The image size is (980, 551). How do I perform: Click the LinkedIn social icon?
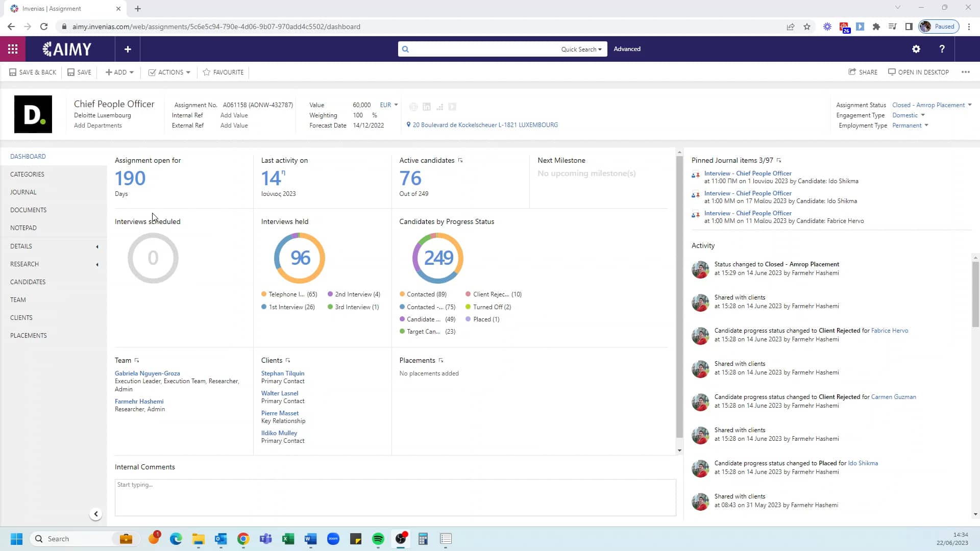point(427,107)
